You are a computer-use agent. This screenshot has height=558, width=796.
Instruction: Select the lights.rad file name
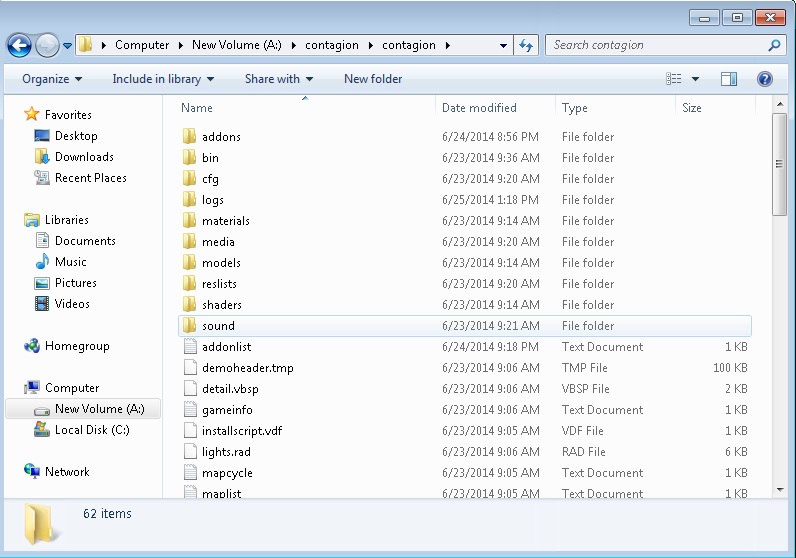click(x=226, y=452)
